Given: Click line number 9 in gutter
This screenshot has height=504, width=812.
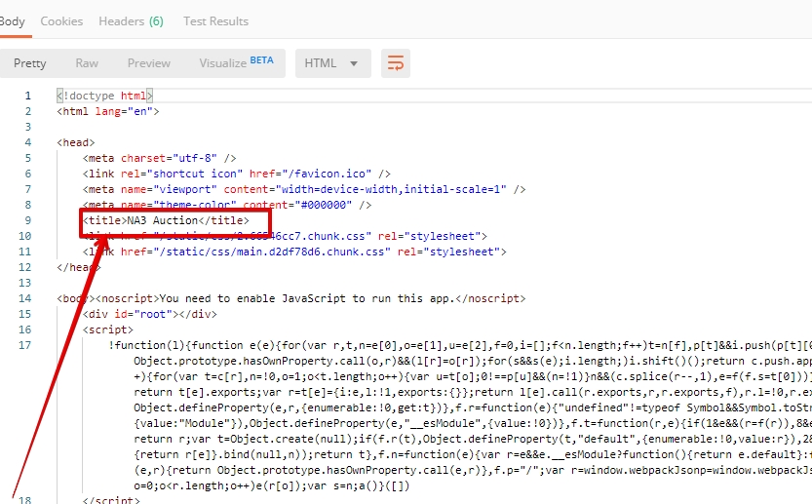Looking at the screenshot, I should coord(28,220).
